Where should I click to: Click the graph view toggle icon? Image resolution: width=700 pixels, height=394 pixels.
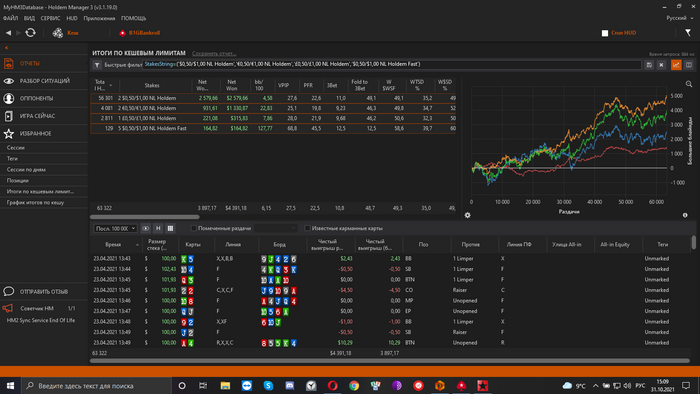[x=676, y=65]
